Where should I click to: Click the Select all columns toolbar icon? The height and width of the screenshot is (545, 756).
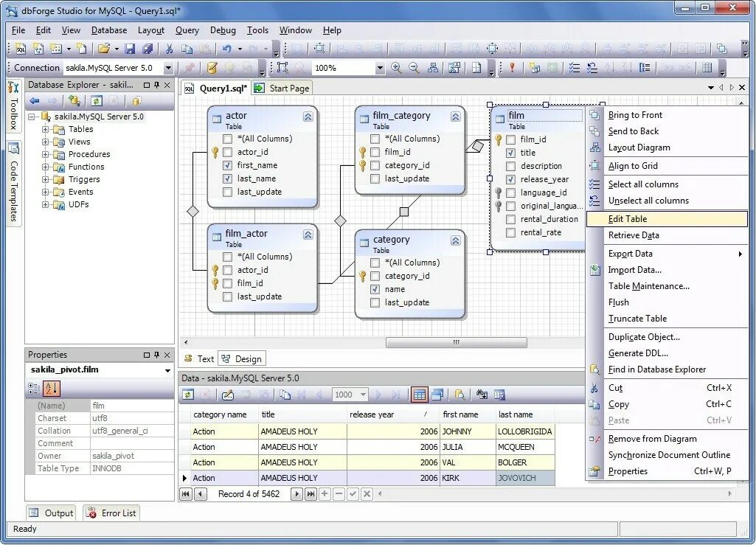[575, 68]
